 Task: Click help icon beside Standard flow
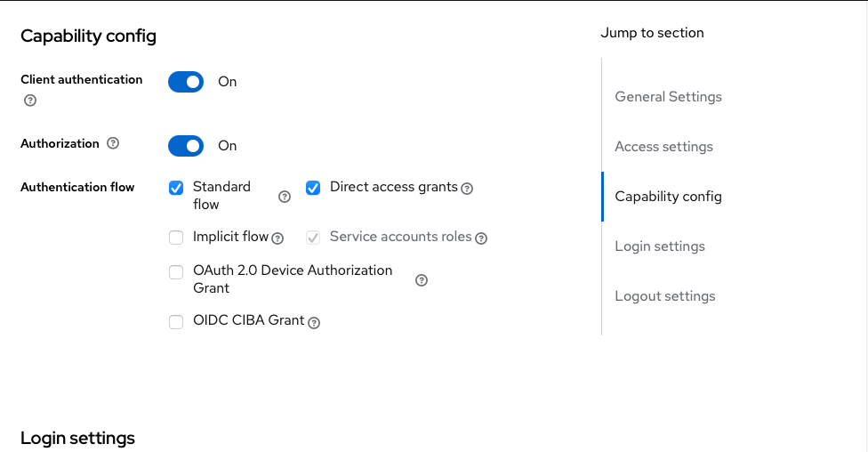pyautogui.click(x=285, y=197)
